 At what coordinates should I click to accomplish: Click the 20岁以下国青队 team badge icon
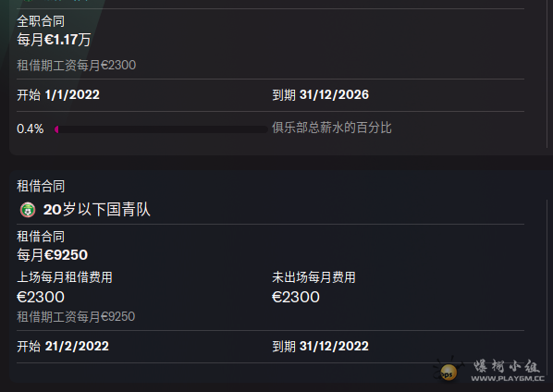(x=28, y=210)
